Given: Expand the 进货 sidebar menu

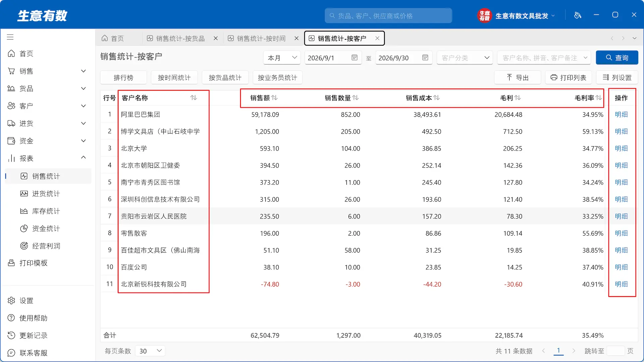Looking at the screenshot, I should (84, 123).
